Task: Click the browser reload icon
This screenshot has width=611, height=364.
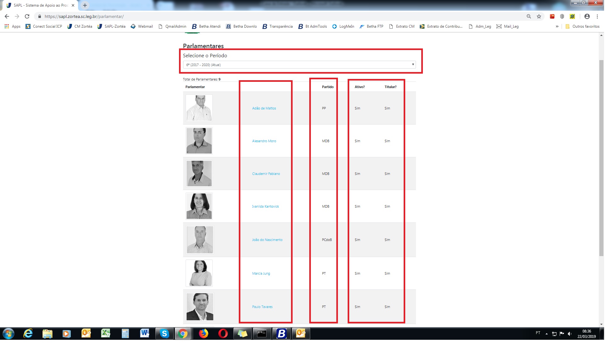Action: coord(27,16)
